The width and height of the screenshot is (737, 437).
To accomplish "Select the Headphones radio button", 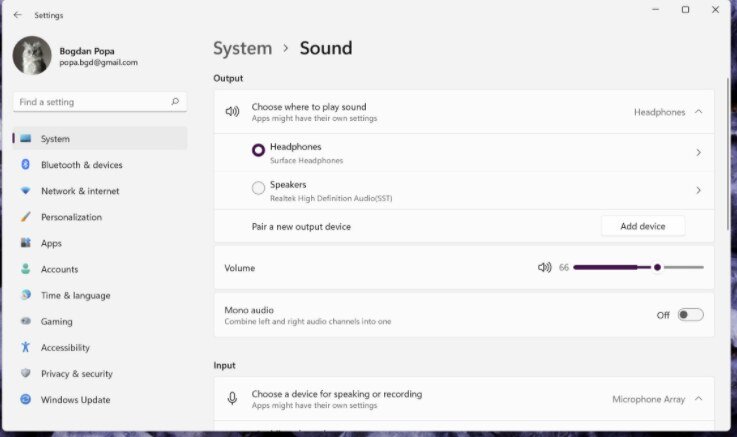I will pyautogui.click(x=259, y=150).
